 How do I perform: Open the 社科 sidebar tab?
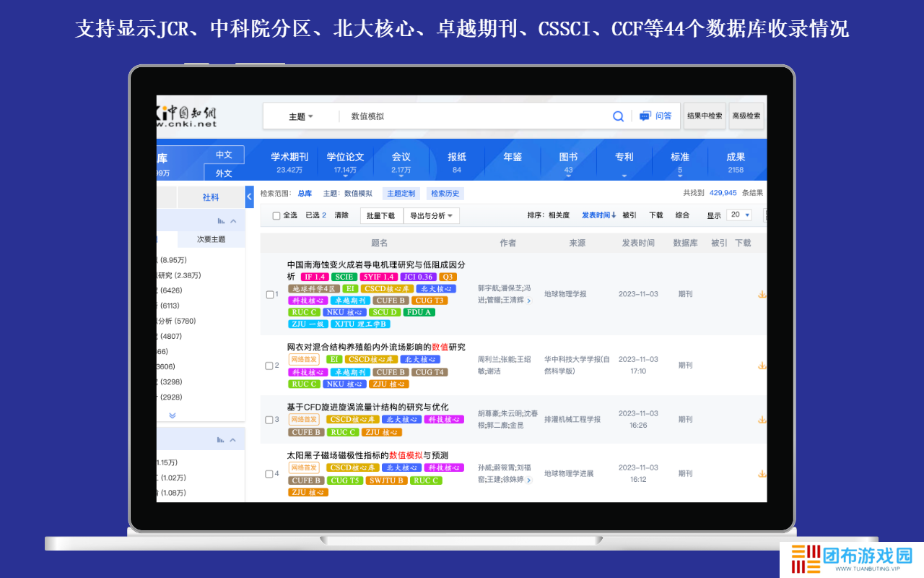point(211,197)
